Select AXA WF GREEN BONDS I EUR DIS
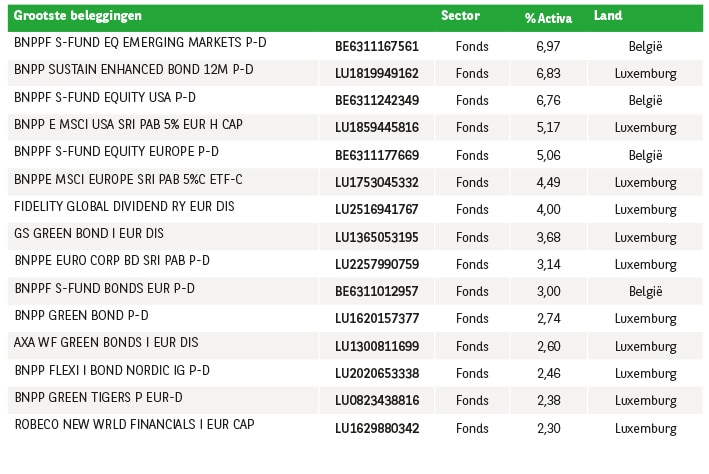This screenshot has height=474, width=709. pos(106,342)
